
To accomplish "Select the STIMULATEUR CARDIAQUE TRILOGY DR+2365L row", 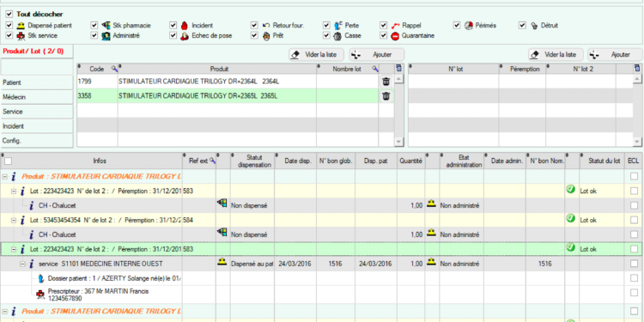I will tap(235, 96).
